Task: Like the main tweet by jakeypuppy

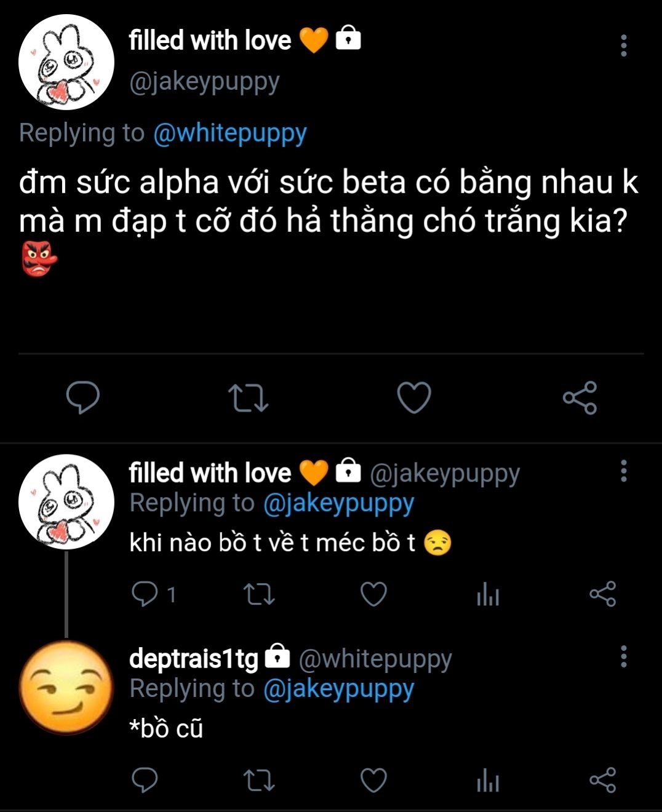Action: (x=414, y=397)
